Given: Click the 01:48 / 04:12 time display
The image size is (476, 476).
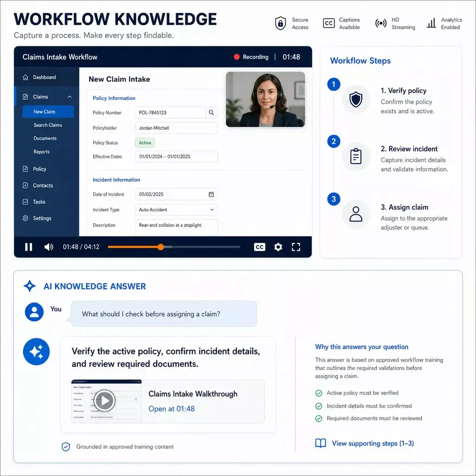Looking at the screenshot, I should point(81,247).
